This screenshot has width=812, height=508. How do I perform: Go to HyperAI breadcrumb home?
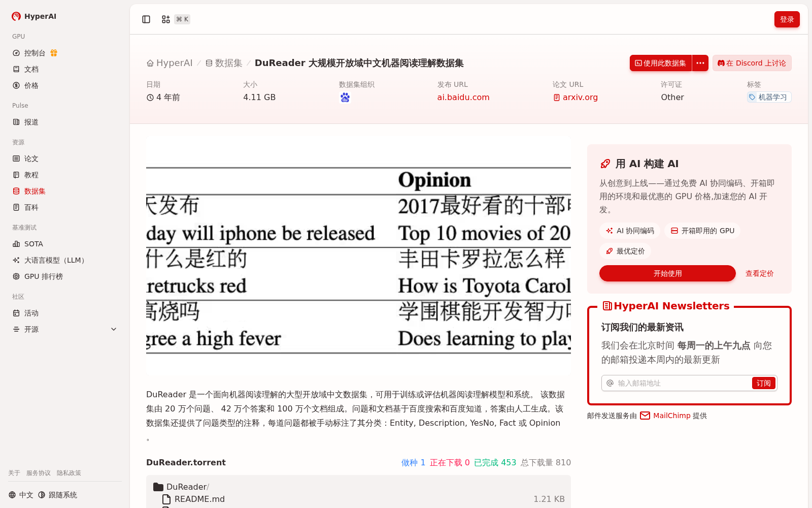pyautogui.click(x=170, y=63)
